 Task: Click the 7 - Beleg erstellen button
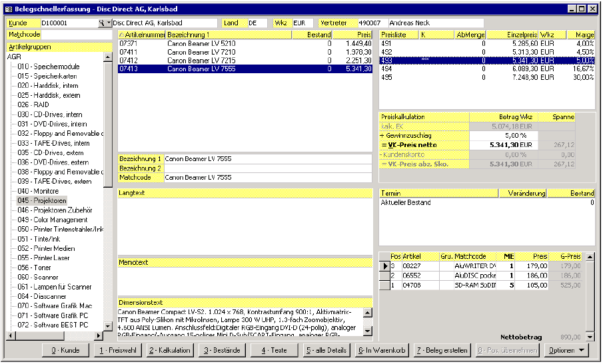point(442,350)
